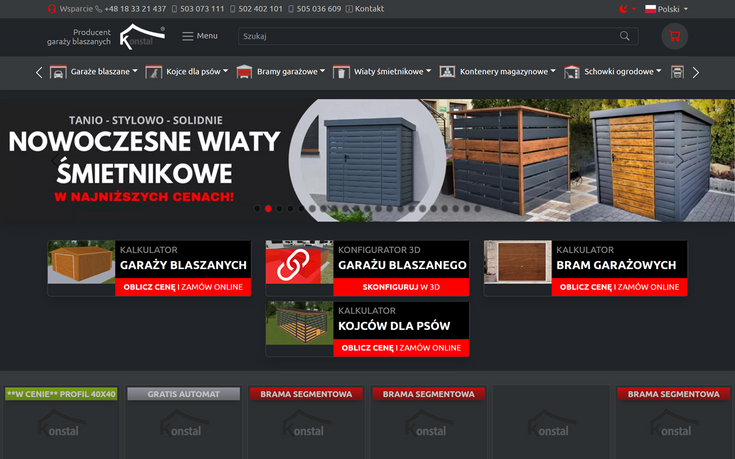Click into the Szukaj search field

[x=430, y=36]
